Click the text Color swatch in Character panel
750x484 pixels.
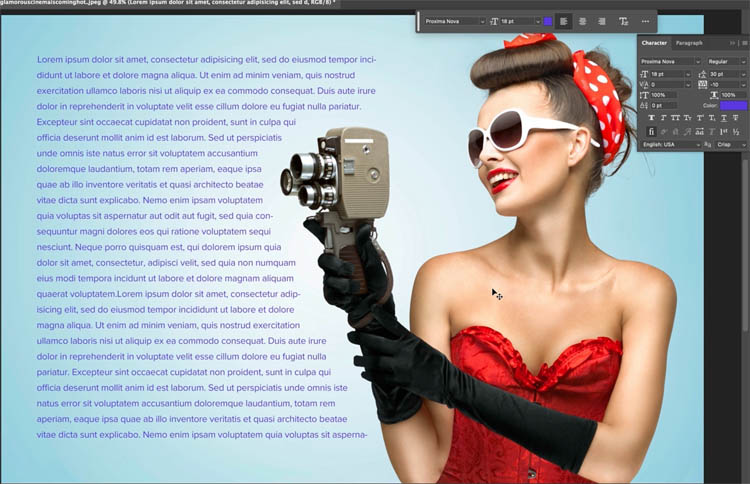tap(732, 105)
